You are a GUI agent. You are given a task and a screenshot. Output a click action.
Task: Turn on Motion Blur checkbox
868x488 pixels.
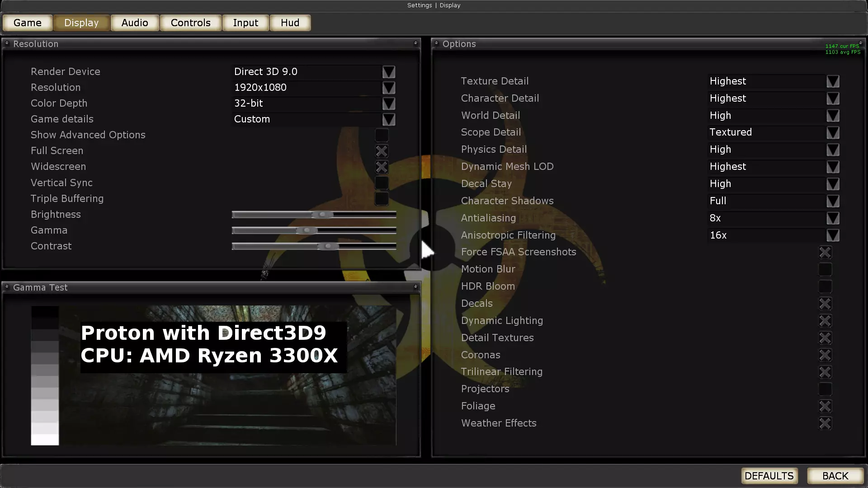[825, 269]
